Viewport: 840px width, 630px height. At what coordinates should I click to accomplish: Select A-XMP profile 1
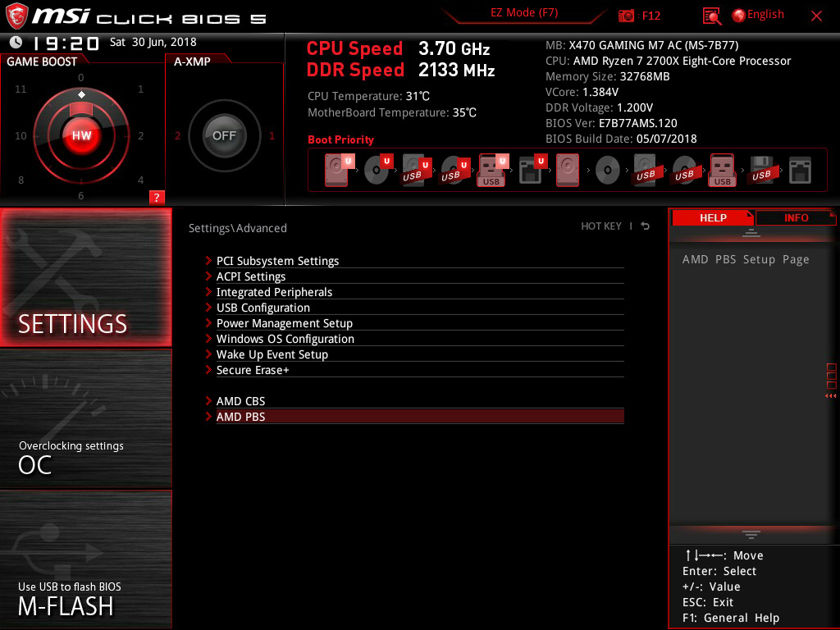click(272, 135)
